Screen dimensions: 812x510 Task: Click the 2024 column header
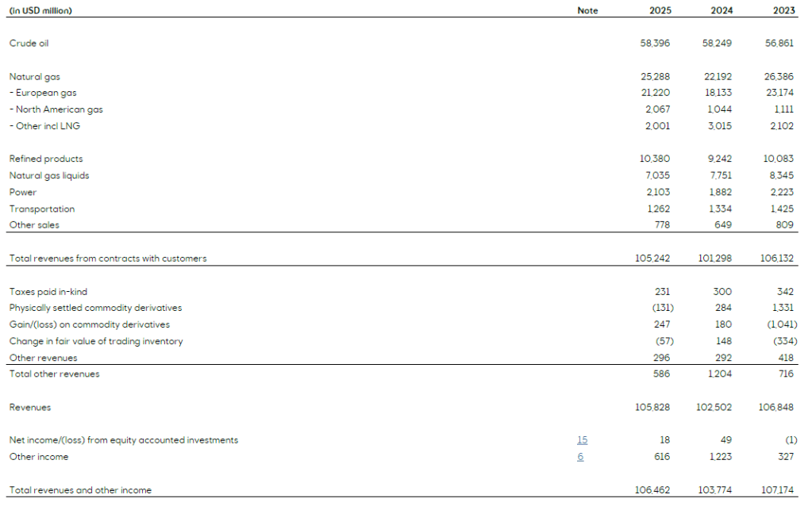pyautogui.click(x=720, y=10)
